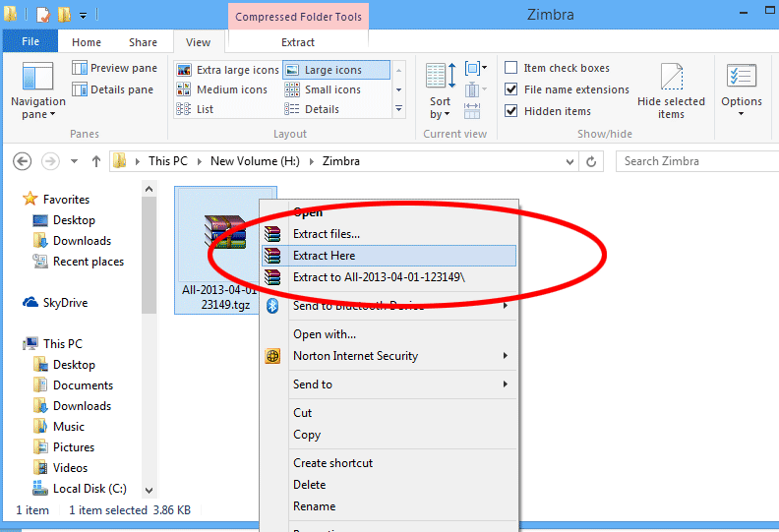779x532 pixels.
Task: Choose Copy in context menu
Action: (389, 435)
